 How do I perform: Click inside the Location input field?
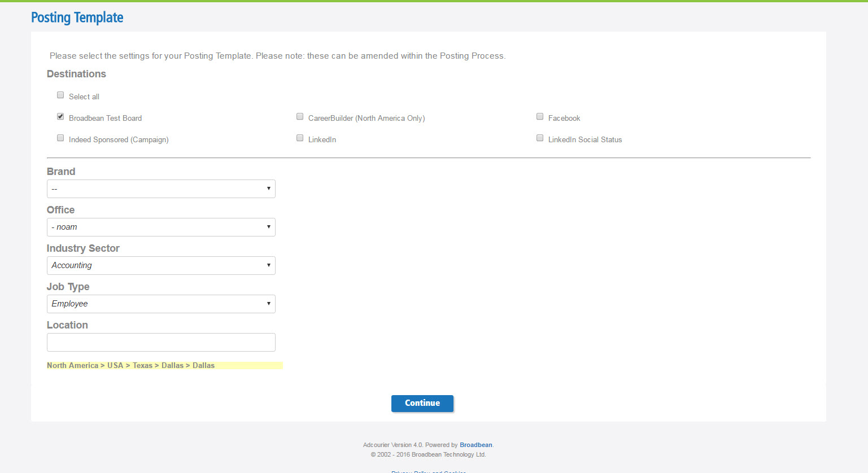point(161,342)
